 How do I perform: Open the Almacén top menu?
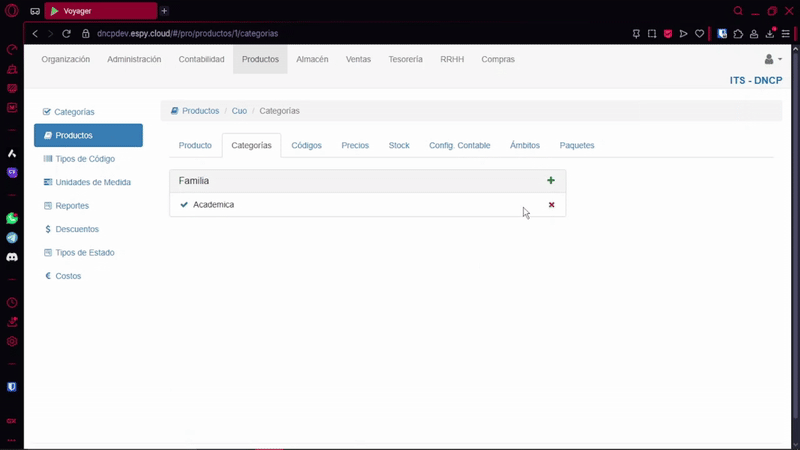click(x=312, y=59)
